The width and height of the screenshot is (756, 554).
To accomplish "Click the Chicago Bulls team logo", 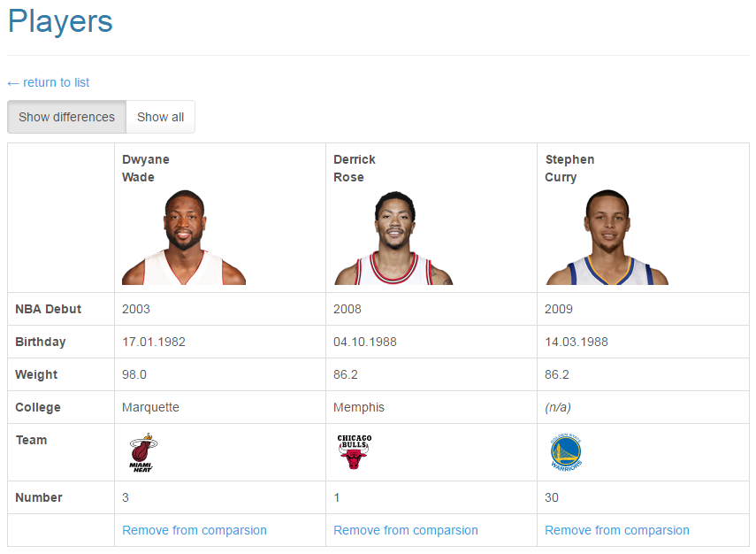I will click(353, 450).
